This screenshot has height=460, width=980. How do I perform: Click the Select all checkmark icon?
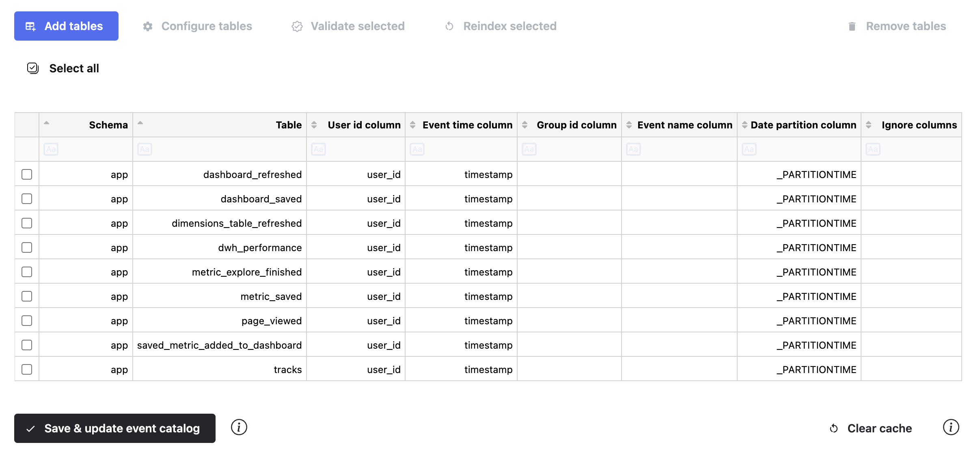[32, 68]
